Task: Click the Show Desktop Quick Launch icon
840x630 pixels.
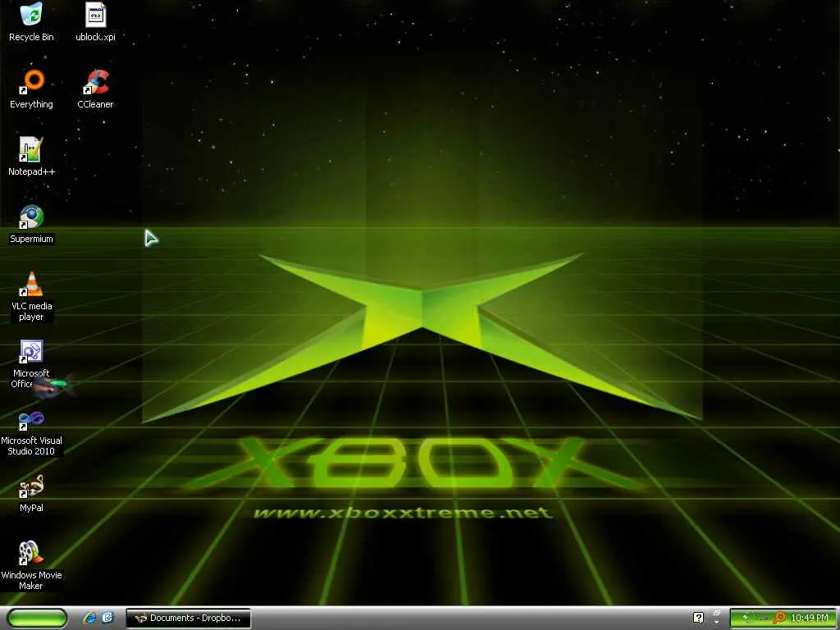Action: click(x=107, y=618)
